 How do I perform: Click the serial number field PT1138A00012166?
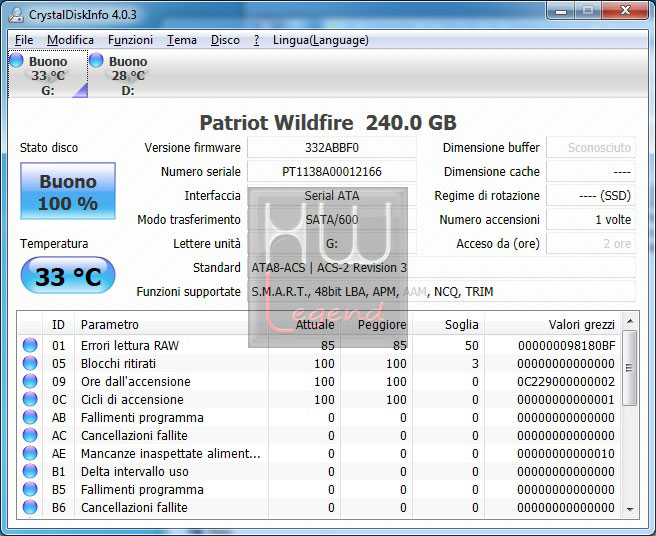(x=332, y=172)
